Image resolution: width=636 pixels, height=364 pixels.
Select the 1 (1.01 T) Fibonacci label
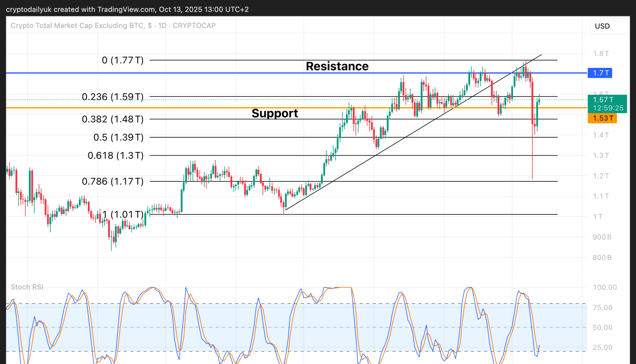coord(123,214)
